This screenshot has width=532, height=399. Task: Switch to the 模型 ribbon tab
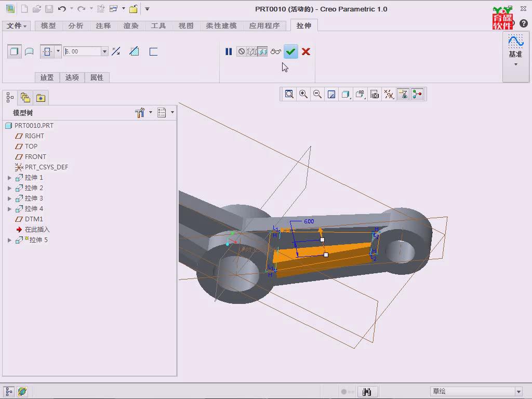pos(48,26)
